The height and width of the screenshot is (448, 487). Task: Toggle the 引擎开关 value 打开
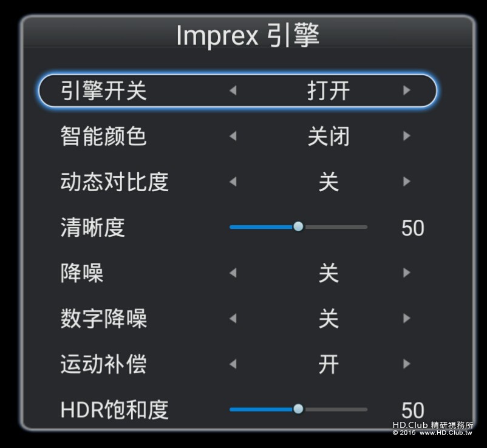click(x=328, y=91)
